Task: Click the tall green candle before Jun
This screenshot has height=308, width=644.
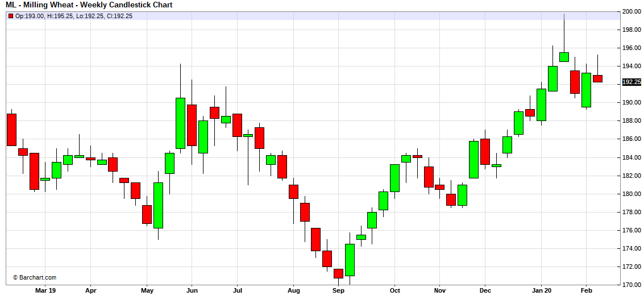Action: pos(180,123)
